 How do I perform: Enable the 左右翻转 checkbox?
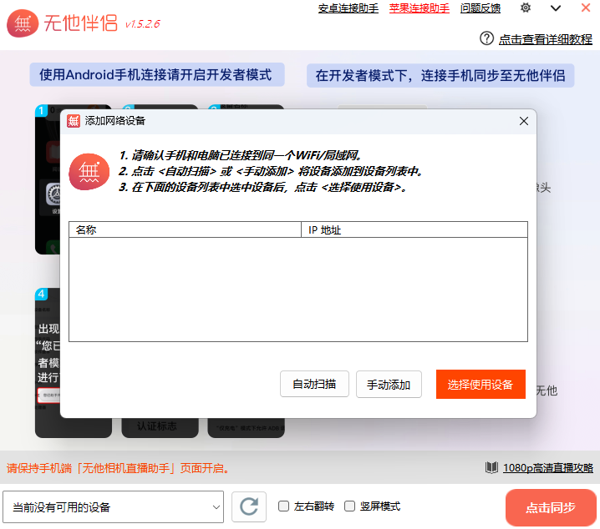pyautogui.click(x=284, y=507)
